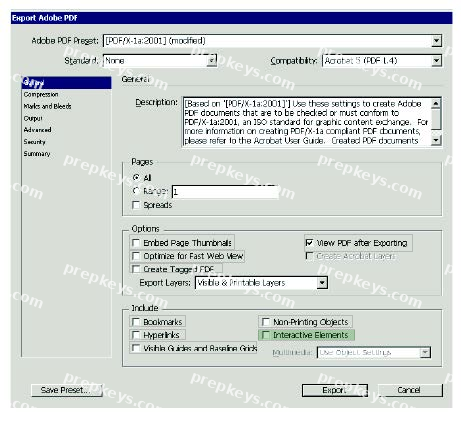Open the Security category
Image resolution: width=461 pixels, height=421 pixels.
click(x=34, y=142)
